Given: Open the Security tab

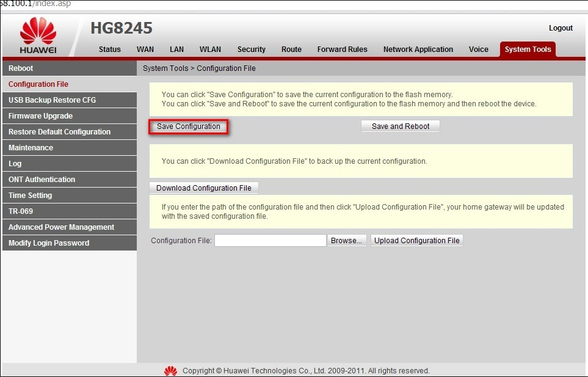Looking at the screenshot, I should point(252,49).
